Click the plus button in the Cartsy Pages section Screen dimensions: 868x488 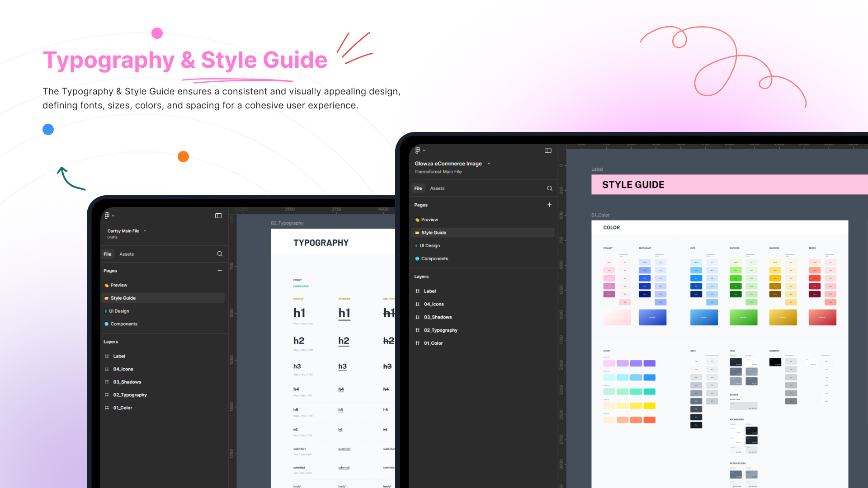[x=220, y=270]
